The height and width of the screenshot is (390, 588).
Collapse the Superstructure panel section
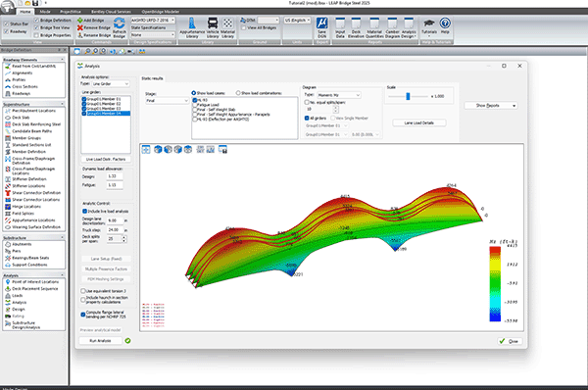[63, 104]
